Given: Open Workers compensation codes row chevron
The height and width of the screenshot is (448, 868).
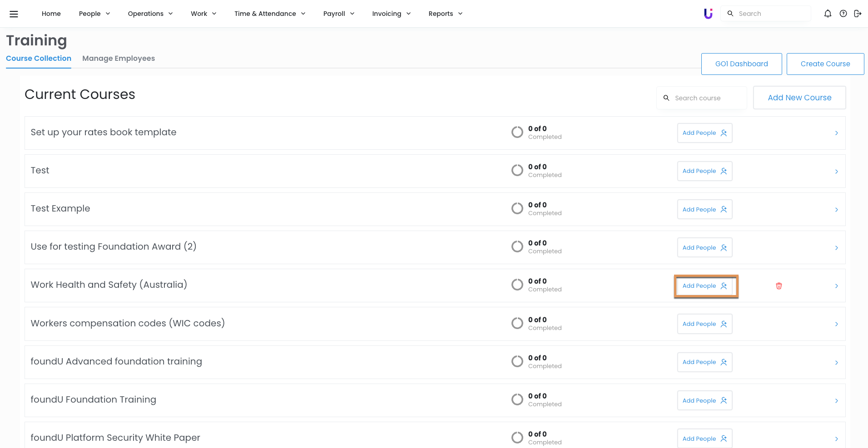Looking at the screenshot, I should (836, 324).
